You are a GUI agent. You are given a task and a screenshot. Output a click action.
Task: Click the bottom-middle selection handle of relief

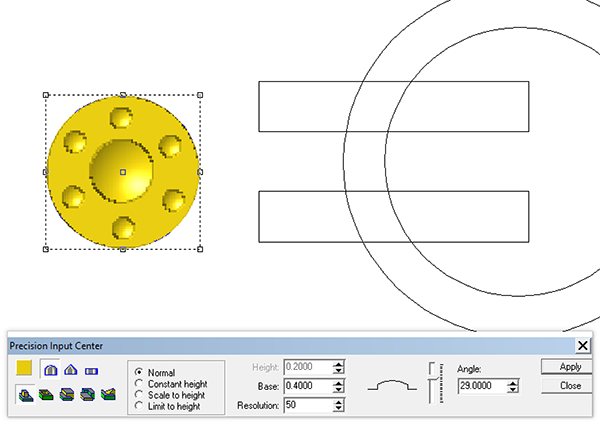click(123, 249)
